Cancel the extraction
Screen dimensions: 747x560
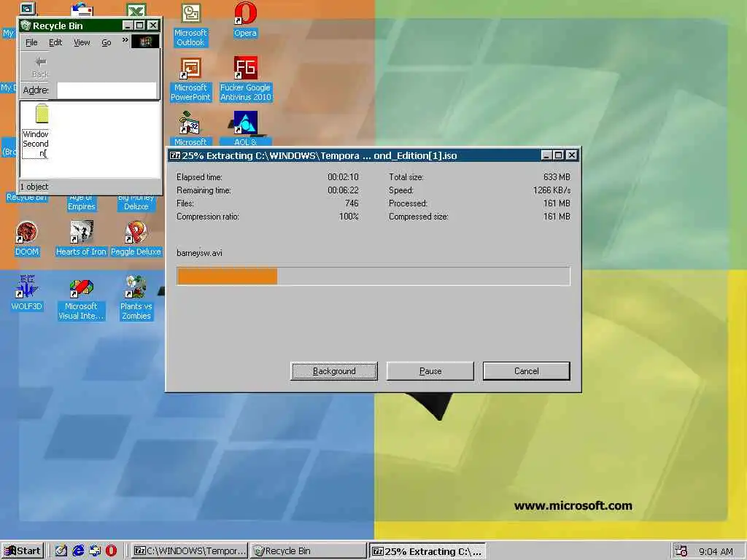pyautogui.click(x=527, y=371)
